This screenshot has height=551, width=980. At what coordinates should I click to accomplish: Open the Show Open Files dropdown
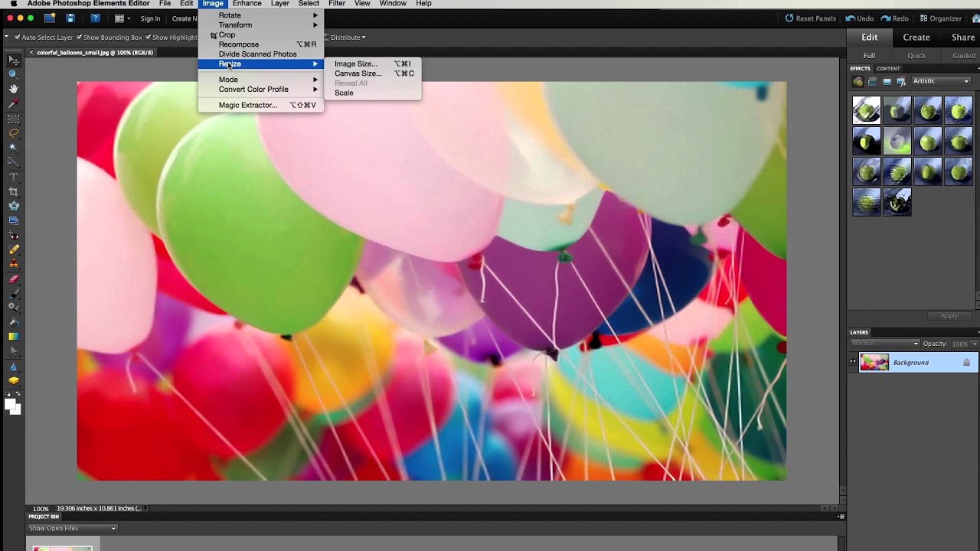coord(72,528)
